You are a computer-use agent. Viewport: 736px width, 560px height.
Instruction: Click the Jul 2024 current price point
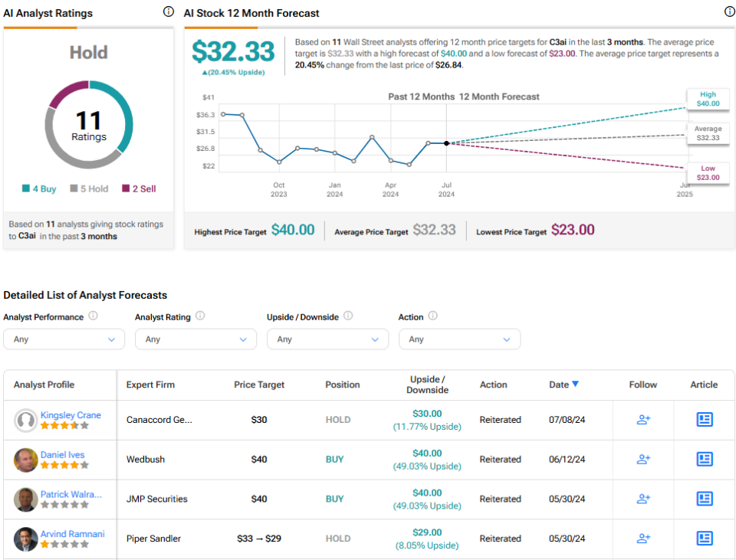coord(446,143)
